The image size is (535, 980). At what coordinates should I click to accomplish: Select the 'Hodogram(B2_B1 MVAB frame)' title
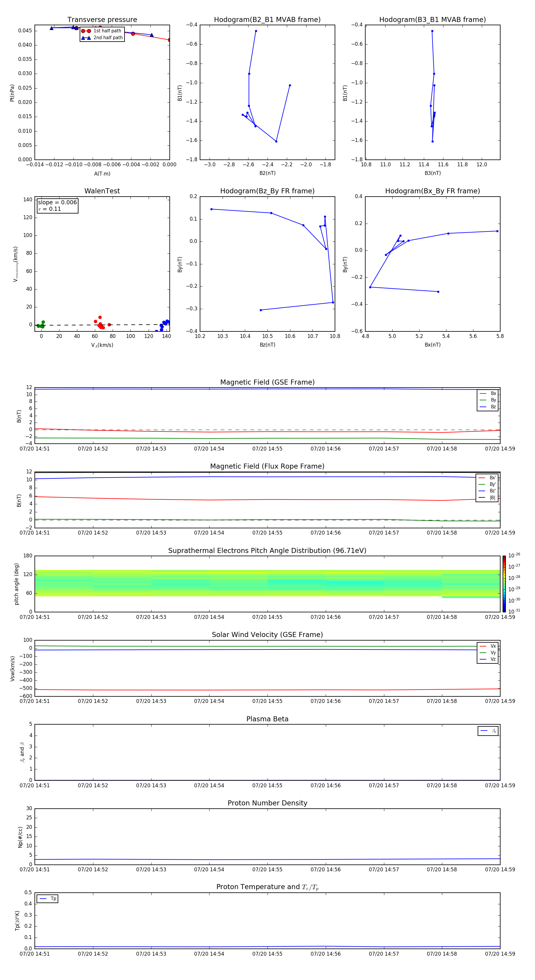(x=267, y=20)
